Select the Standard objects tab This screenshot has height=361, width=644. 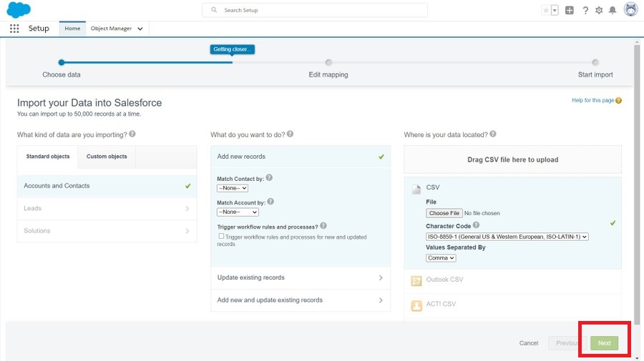point(48,157)
